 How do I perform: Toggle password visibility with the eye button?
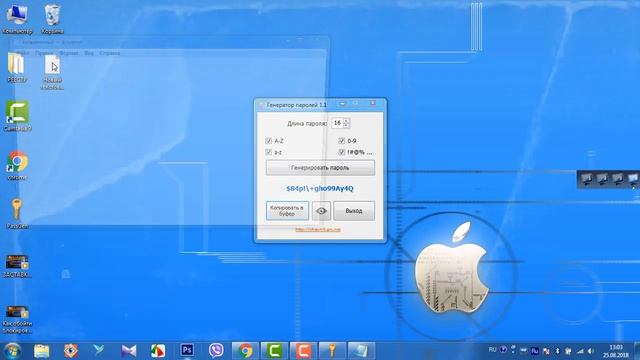click(x=321, y=211)
